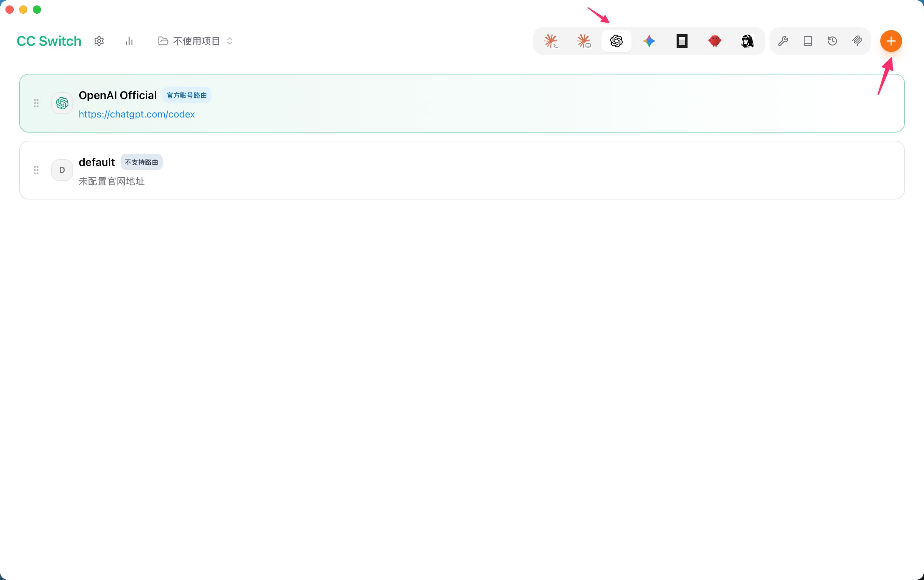
Task: Open the usage statistics bar-chart icon
Action: (129, 41)
